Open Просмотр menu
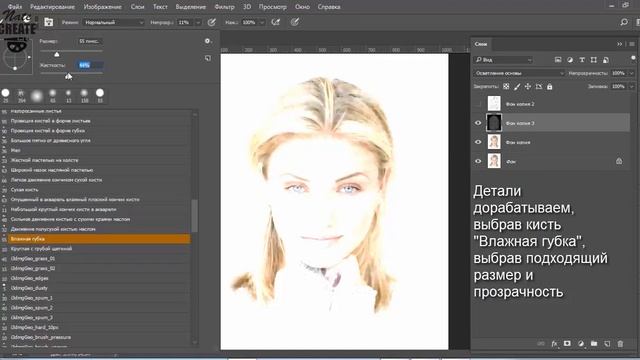 point(273,7)
